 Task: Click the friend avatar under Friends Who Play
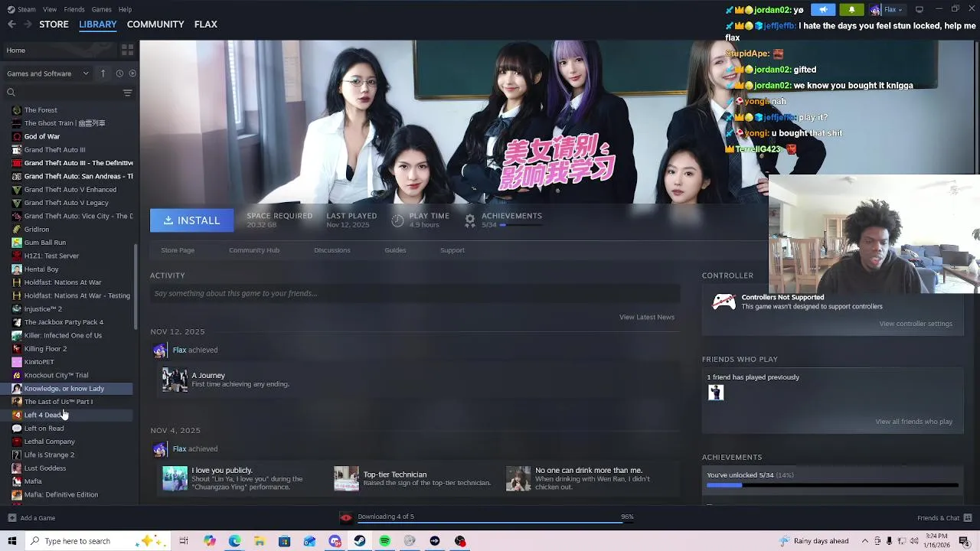(716, 393)
